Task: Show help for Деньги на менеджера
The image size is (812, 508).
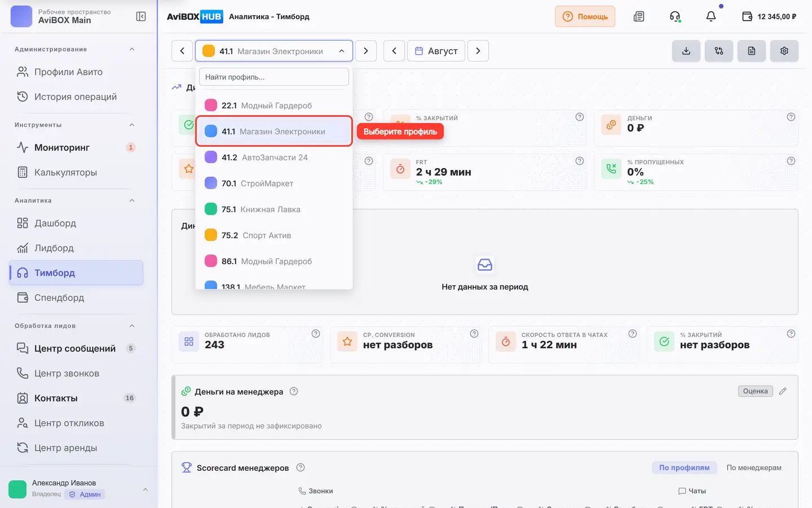Action: [x=294, y=391]
